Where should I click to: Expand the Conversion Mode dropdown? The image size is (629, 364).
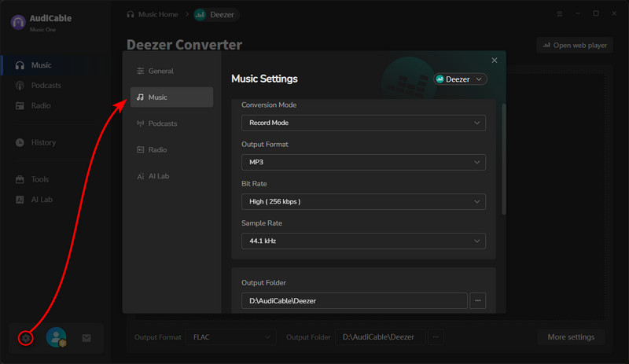click(x=363, y=123)
